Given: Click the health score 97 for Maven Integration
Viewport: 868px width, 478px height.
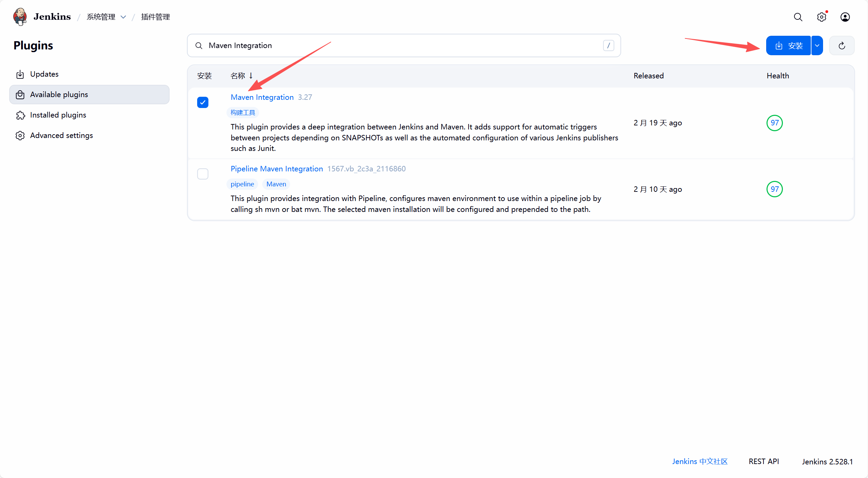Looking at the screenshot, I should pos(774,123).
